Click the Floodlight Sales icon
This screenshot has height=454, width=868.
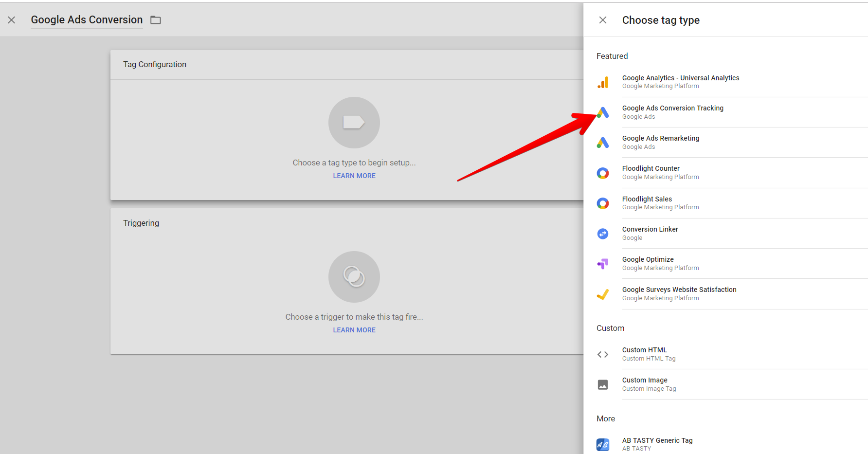[x=603, y=203]
